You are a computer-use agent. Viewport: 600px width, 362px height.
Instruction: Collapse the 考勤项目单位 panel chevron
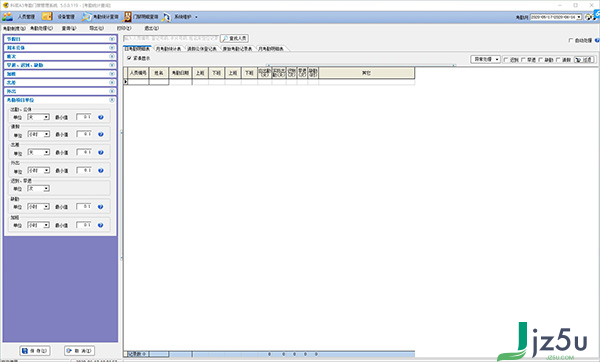(x=112, y=100)
